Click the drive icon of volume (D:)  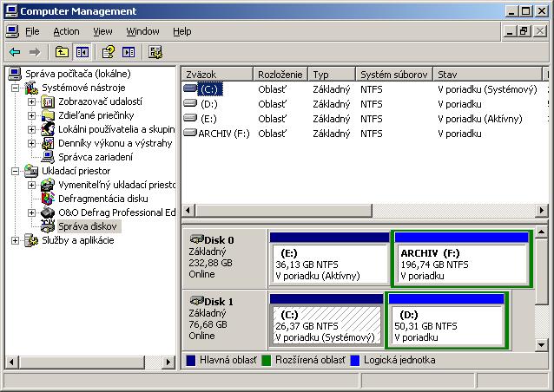click(190, 103)
